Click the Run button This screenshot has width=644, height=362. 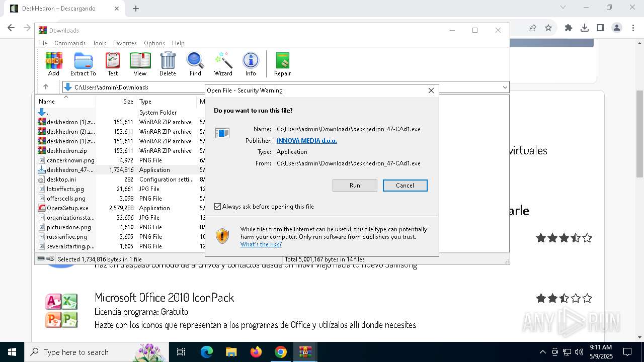pyautogui.click(x=355, y=186)
